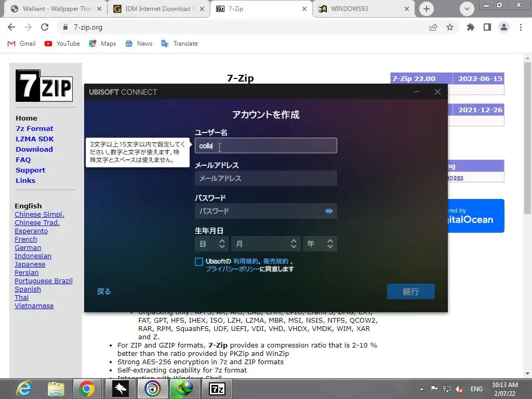Image resolution: width=532 pixels, height=399 pixels.
Task: Switch site language to German
Action: pos(28,248)
